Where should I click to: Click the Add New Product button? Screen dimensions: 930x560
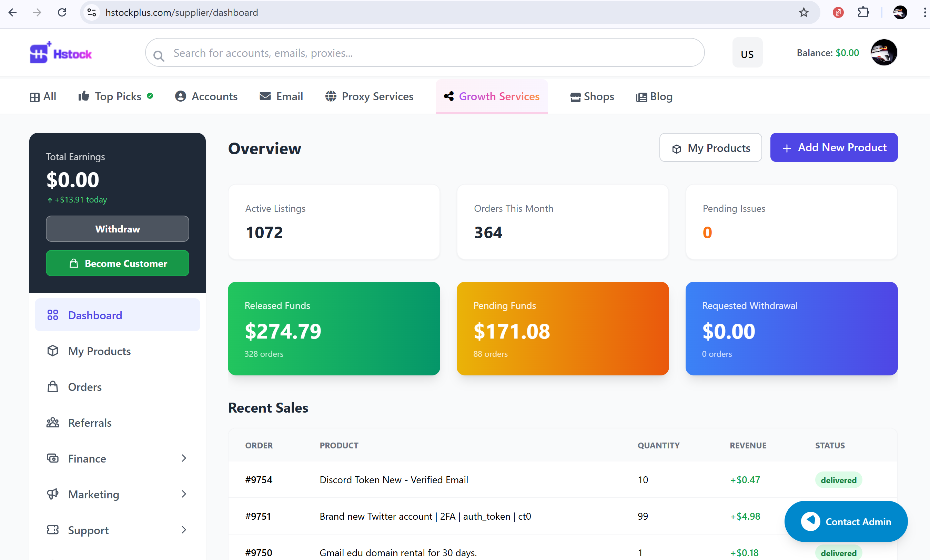pyautogui.click(x=833, y=147)
